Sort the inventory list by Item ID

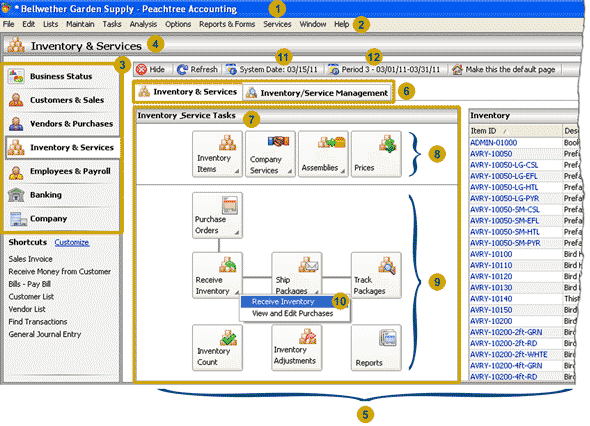515,131
